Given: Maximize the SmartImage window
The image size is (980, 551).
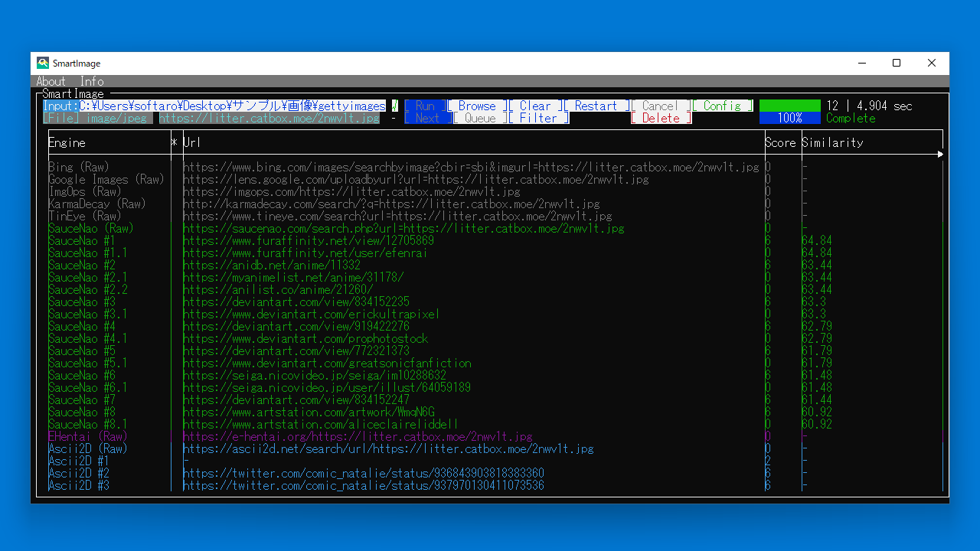Looking at the screenshot, I should pyautogui.click(x=897, y=64).
